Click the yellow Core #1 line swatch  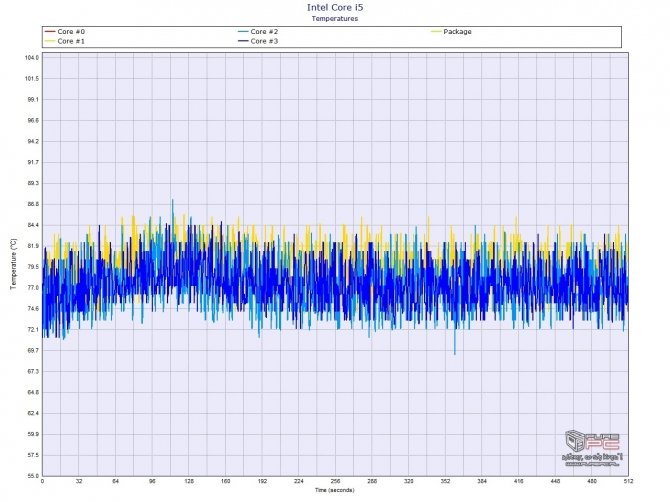50,41
